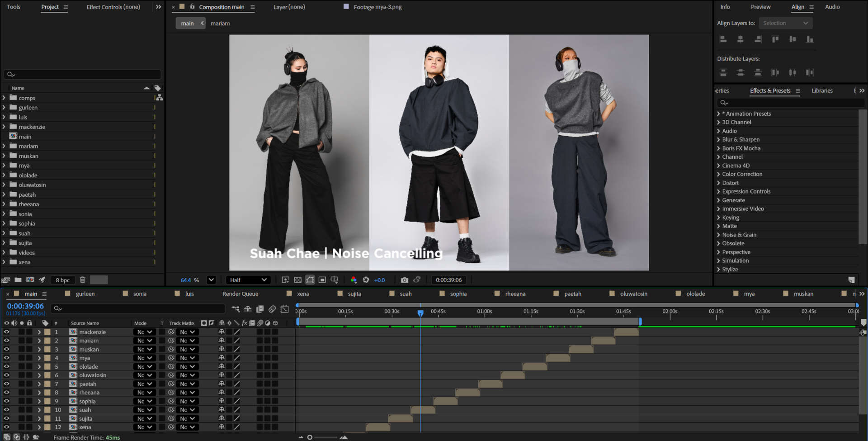The width and height of the screenshot is (868, 441).
Task: Switch to the gurleen timeline tab
Action: [85, 294]
